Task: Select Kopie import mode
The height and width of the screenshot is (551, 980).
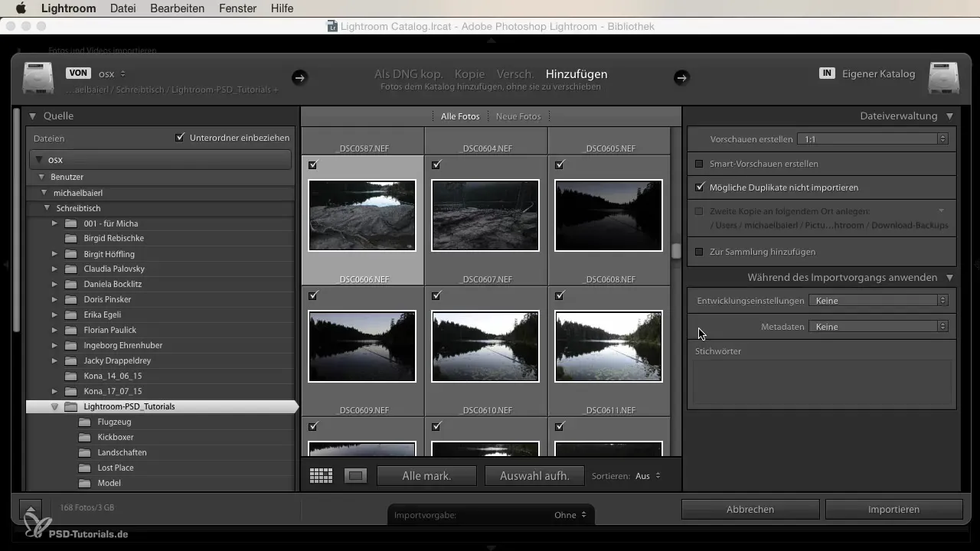Action: pos(469,74)
